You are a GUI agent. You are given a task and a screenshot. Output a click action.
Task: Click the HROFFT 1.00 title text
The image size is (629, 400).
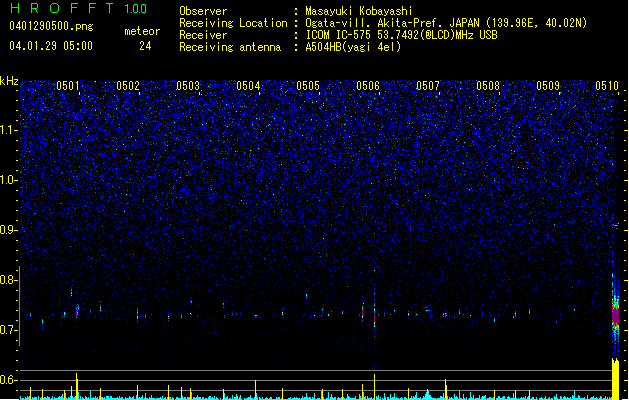[x=78, y=8]
